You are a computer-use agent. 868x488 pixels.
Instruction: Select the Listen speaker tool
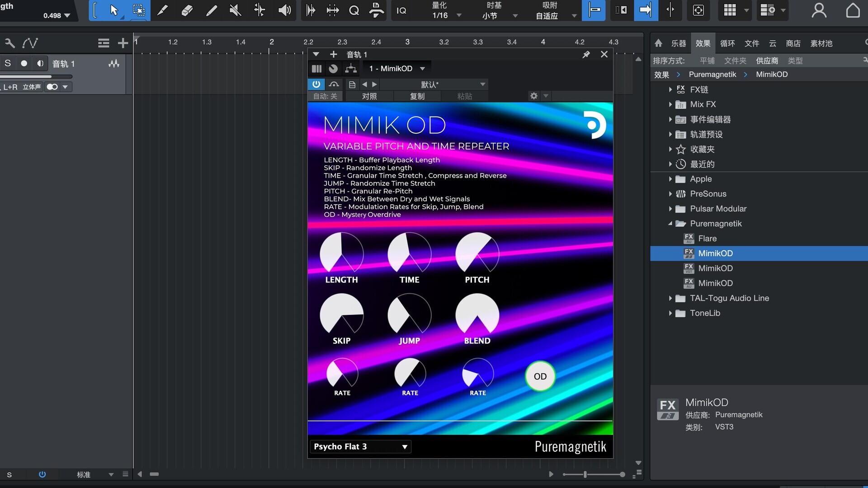click(284, 10)
